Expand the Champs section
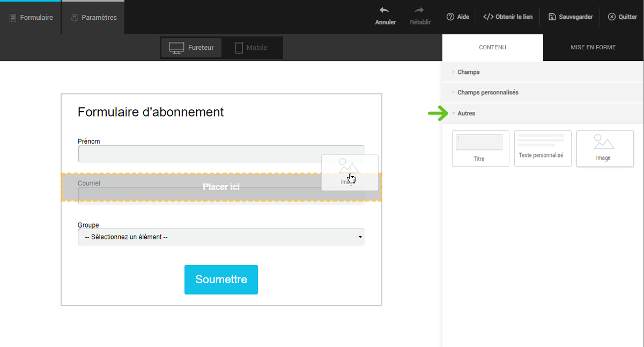The image size is (644, 347). point(469,72)
